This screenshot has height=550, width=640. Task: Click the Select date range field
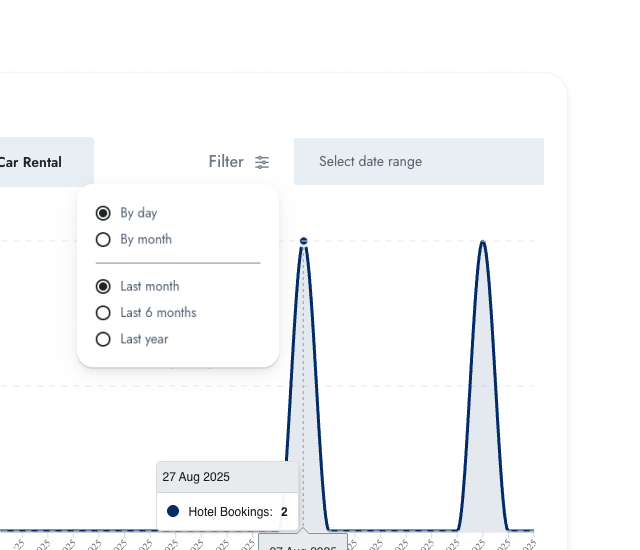418,162
